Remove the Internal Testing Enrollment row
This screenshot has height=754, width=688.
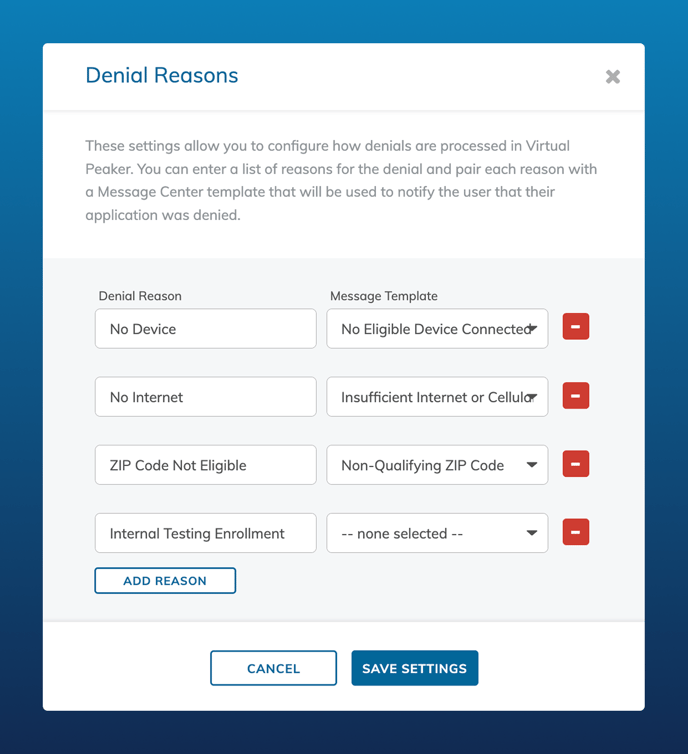575,532
